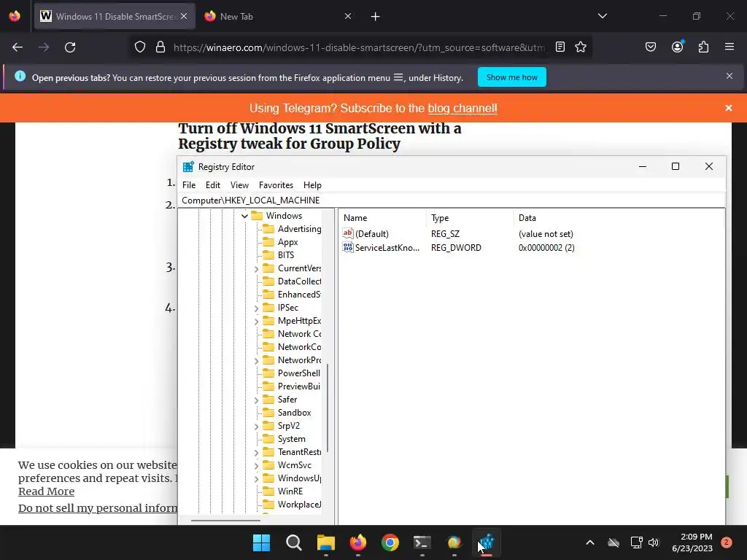Select the Windows 11 Disable SmartScreen tab
The image size is (747, 560).
(115, 16)
